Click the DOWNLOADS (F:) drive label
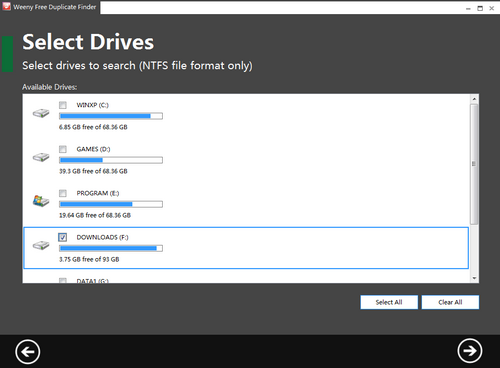The height and width of the screenshot is (368, 500). pyautogui.click(x=102, y=237)
